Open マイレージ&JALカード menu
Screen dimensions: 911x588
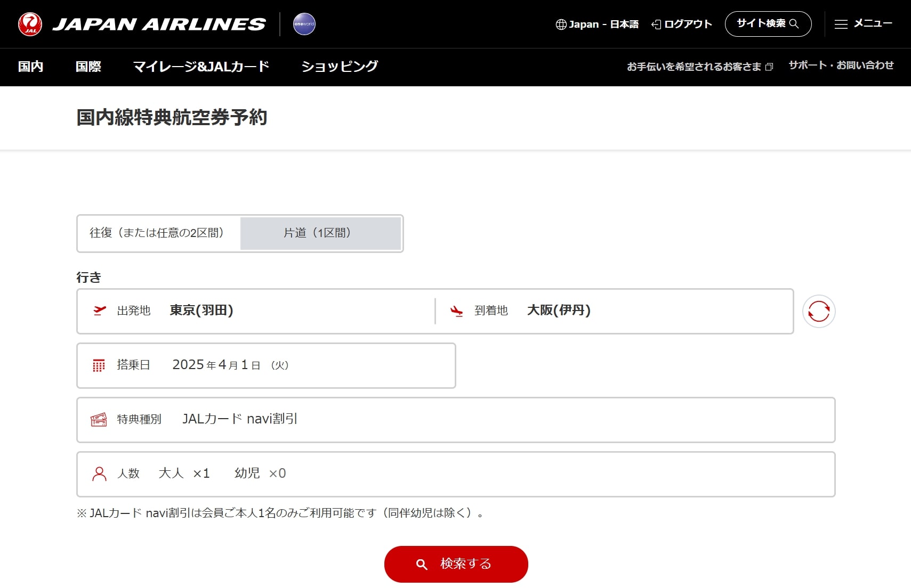coord(201,67)
